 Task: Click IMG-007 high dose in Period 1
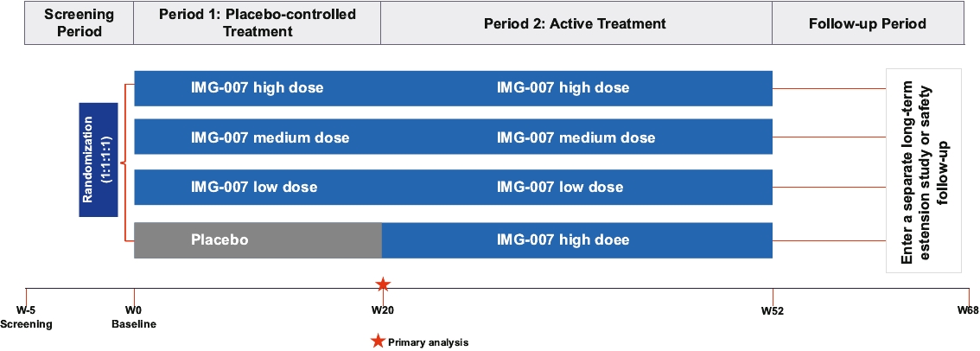pyautogui.click(x=257, y=88)
